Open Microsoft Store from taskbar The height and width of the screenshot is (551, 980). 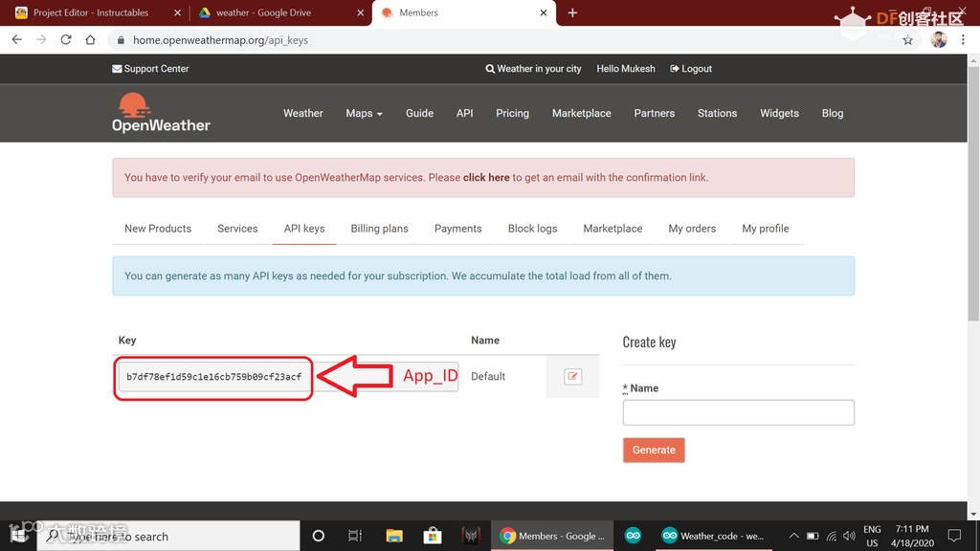click(x=433, y=536)
